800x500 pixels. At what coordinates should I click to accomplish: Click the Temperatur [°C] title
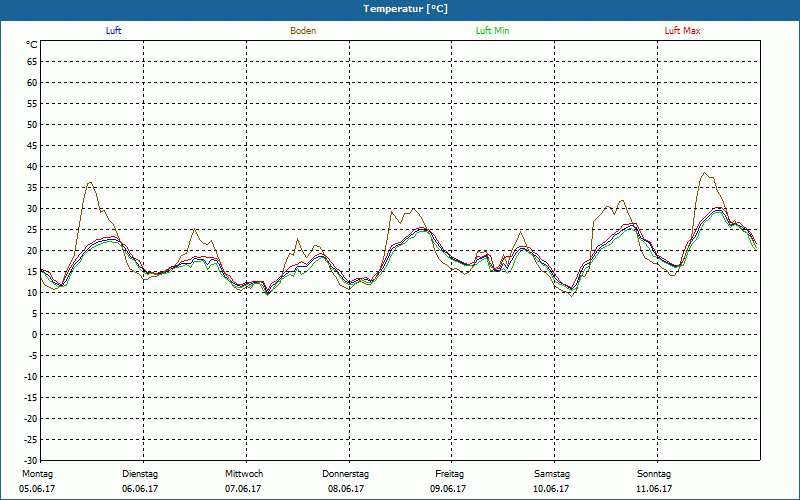coord(406,9)
